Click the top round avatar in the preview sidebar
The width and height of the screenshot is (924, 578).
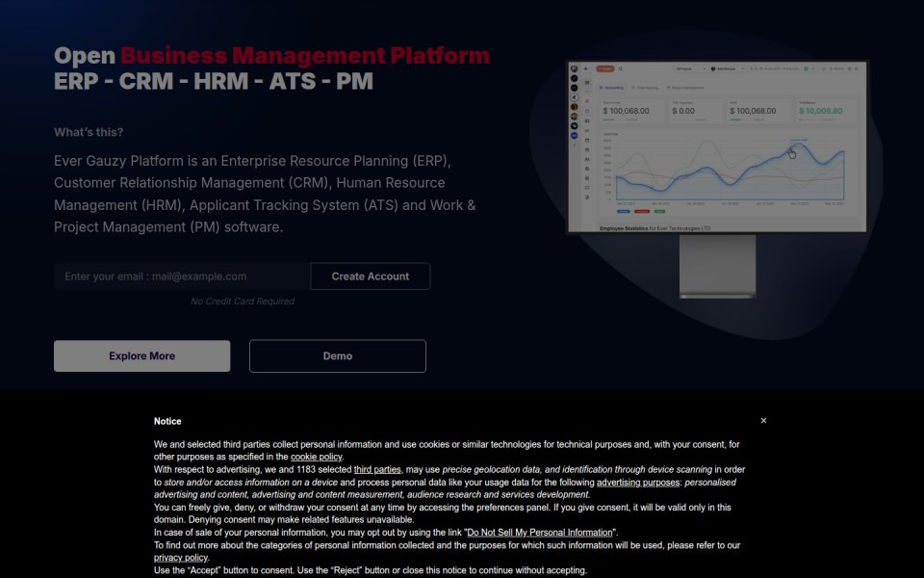pyautogui.click(x=574, y=69)
